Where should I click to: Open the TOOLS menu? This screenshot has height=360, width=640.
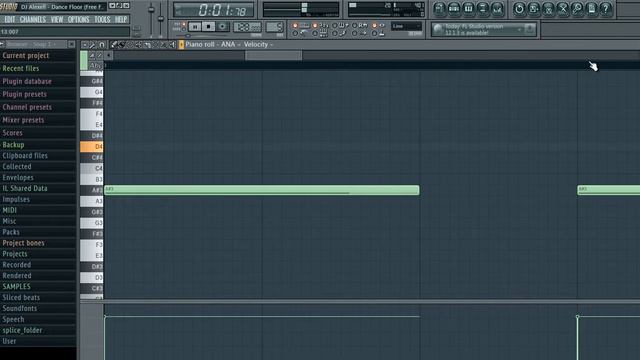[x=102, y=19]
